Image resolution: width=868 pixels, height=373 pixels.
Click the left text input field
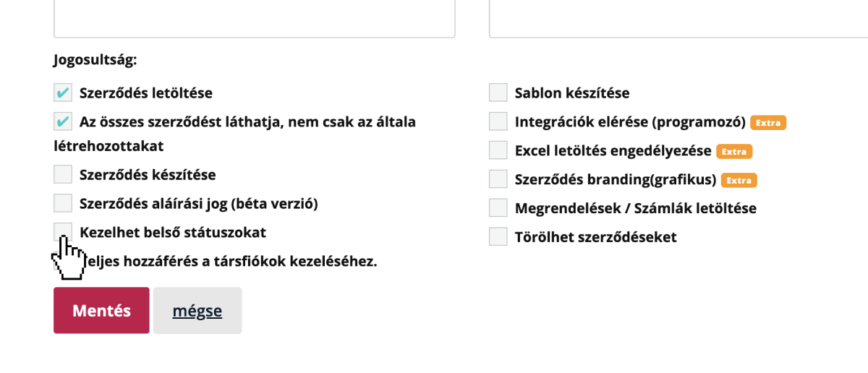point(254,18)
